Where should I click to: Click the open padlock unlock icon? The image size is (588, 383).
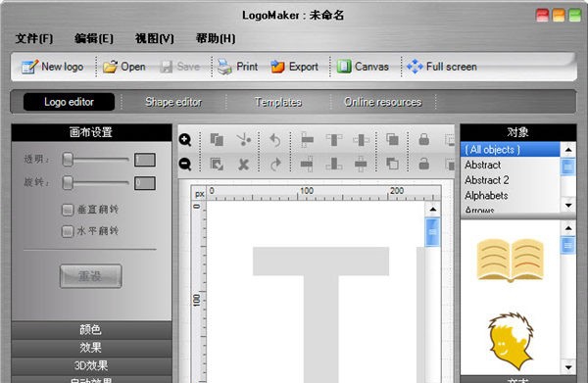(424, 165)
